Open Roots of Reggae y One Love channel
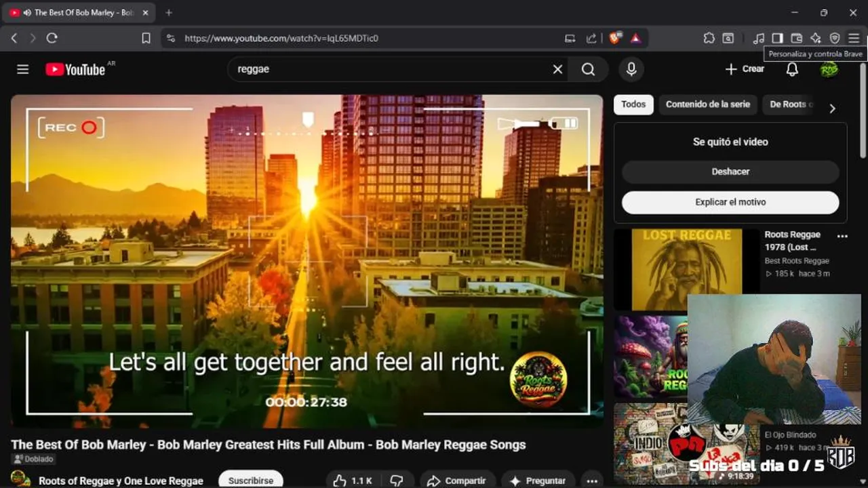 pyautogui.click(x=121, y=481)
